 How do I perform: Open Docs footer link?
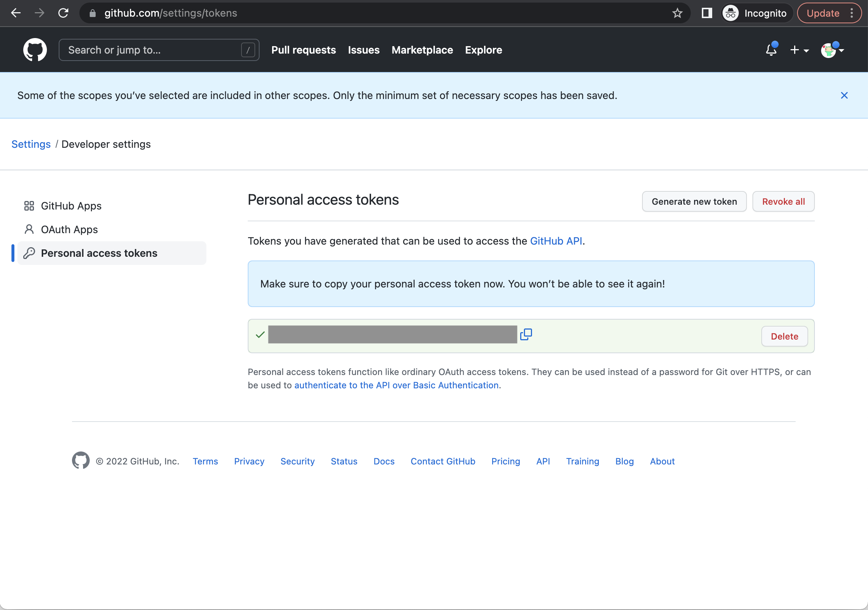384,461
